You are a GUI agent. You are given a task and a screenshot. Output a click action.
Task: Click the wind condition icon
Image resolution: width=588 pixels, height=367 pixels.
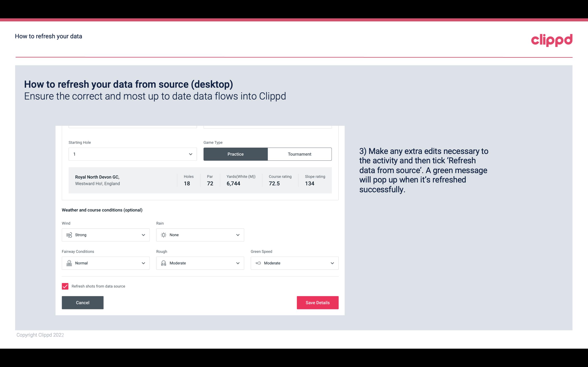tap(69, 235)
